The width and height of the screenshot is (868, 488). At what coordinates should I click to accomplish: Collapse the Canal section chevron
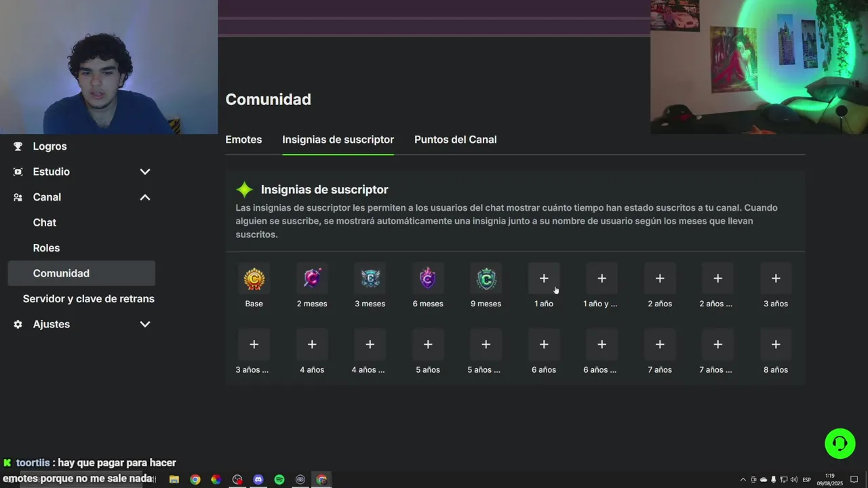(145, 197)
